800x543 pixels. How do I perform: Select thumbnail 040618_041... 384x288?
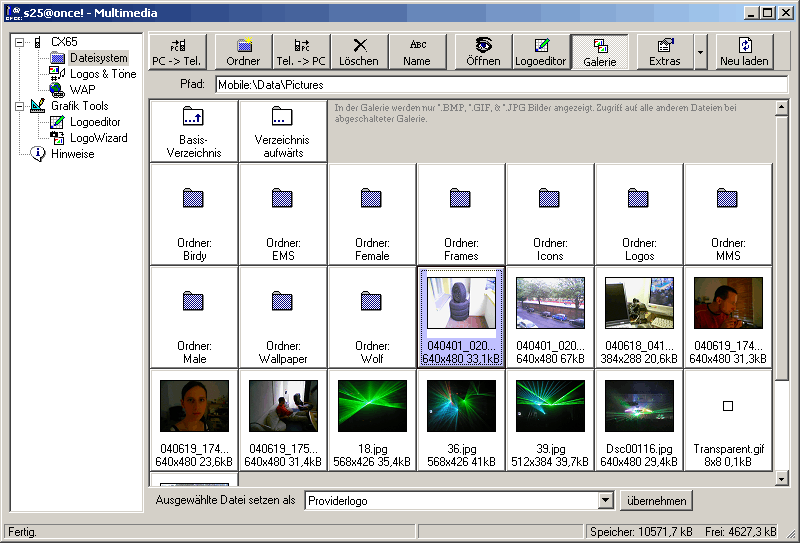639,317
